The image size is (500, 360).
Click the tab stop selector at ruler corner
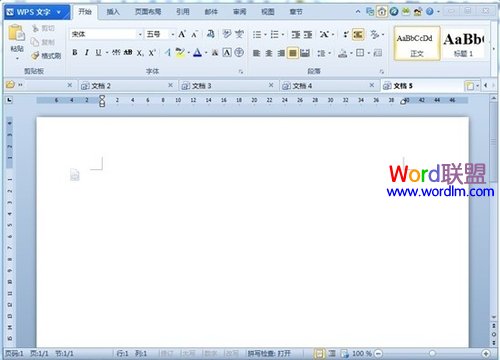(10, 100)
